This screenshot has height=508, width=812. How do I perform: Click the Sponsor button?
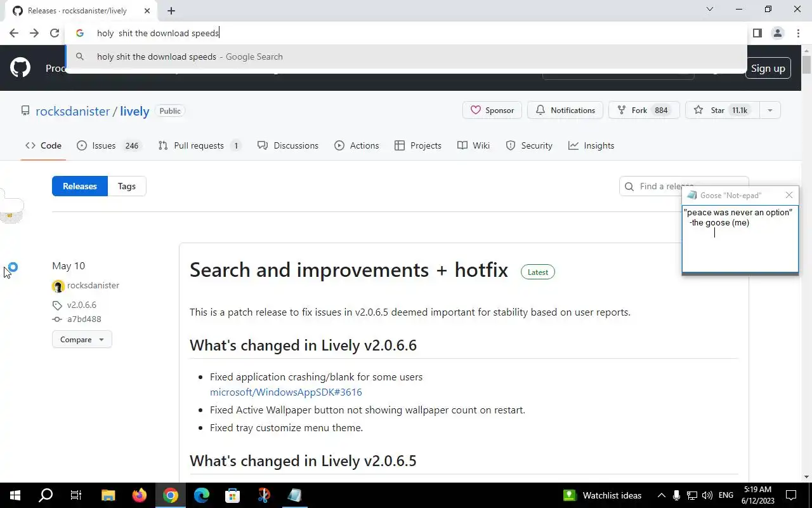click(492, 110)
